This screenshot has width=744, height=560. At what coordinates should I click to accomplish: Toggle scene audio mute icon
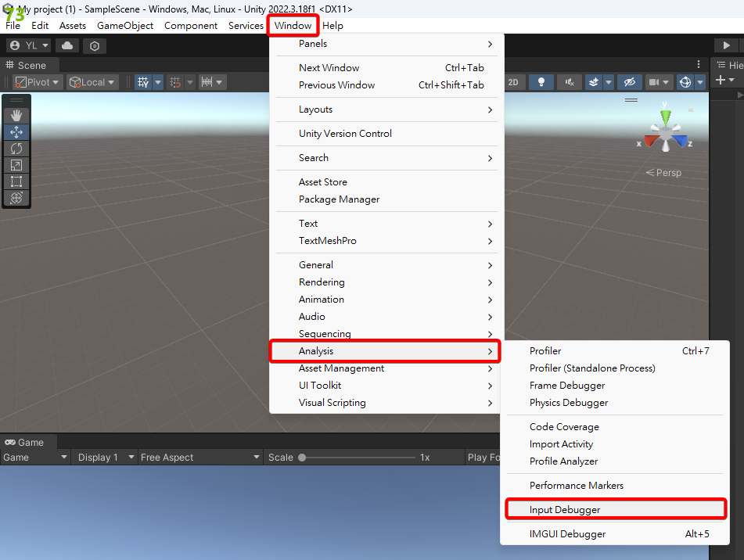click(570, 82)
